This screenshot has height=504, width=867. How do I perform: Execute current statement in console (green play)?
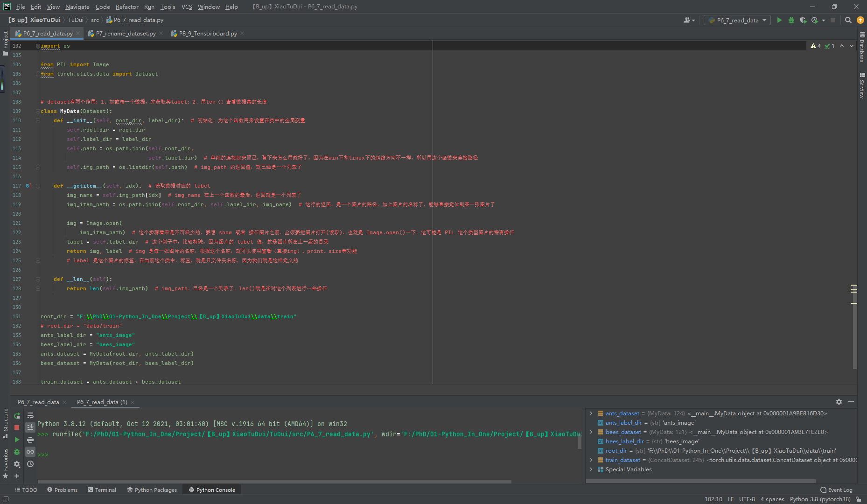[x=17, y=440]
